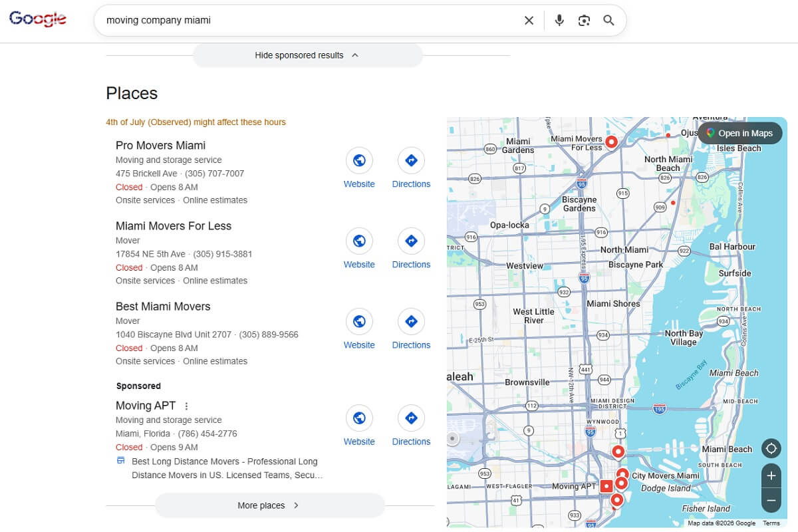
Task: Click the phone number (305) 707-7007
Action: (x=214, y=174)
